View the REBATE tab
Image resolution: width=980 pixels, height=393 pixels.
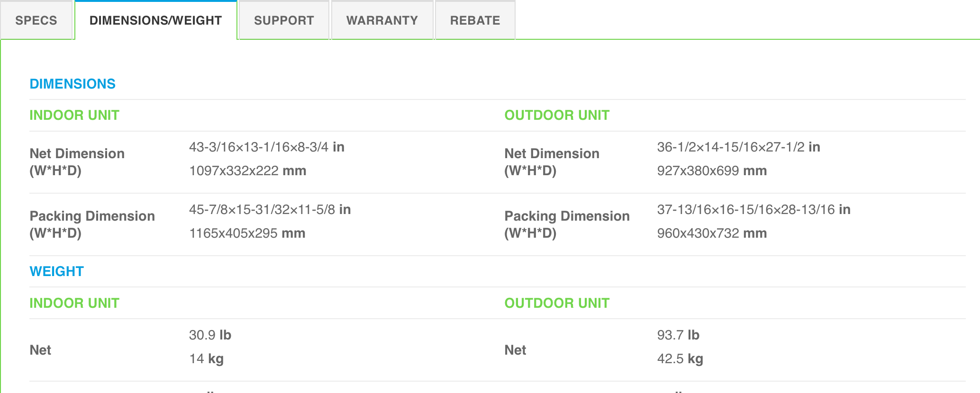pos(475,20)
